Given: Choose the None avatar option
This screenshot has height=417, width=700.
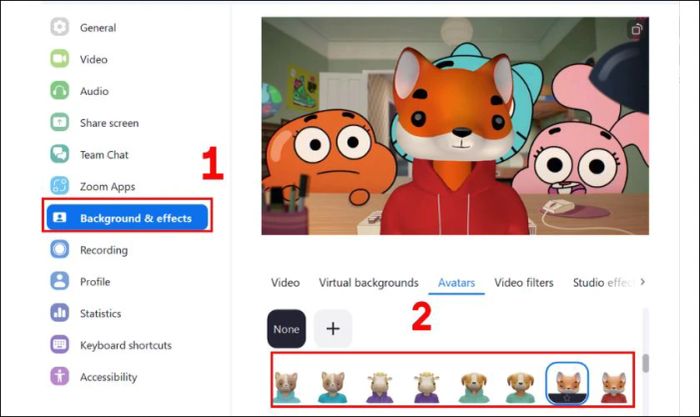Looking at the screenshot, I should coord(286,329).
